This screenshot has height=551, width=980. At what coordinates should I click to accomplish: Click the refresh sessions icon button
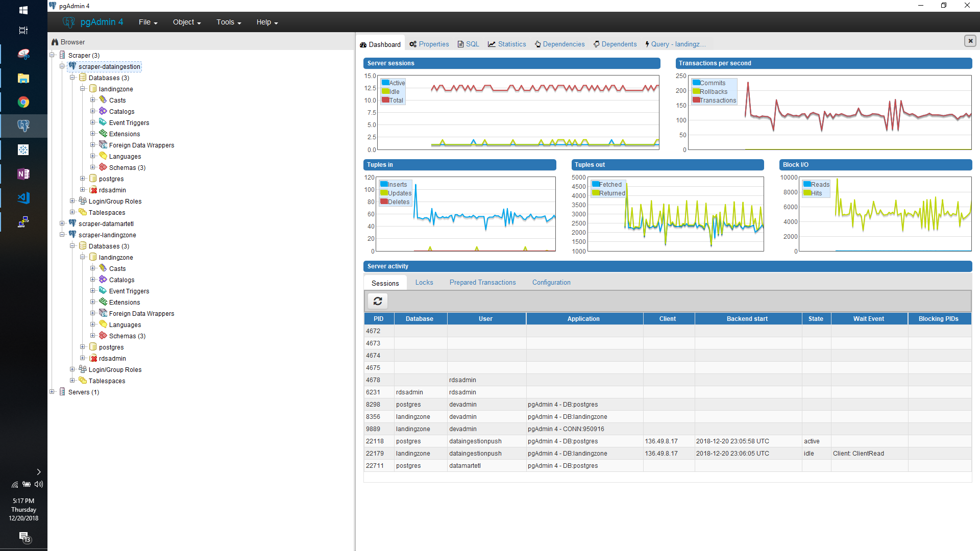(x=378, y=301)
